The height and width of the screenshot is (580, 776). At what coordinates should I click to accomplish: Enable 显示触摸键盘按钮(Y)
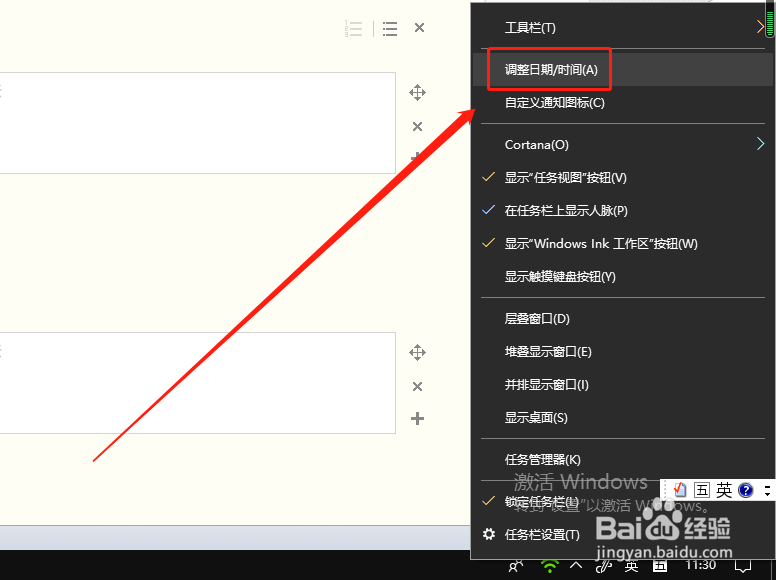tap(623, 277)
